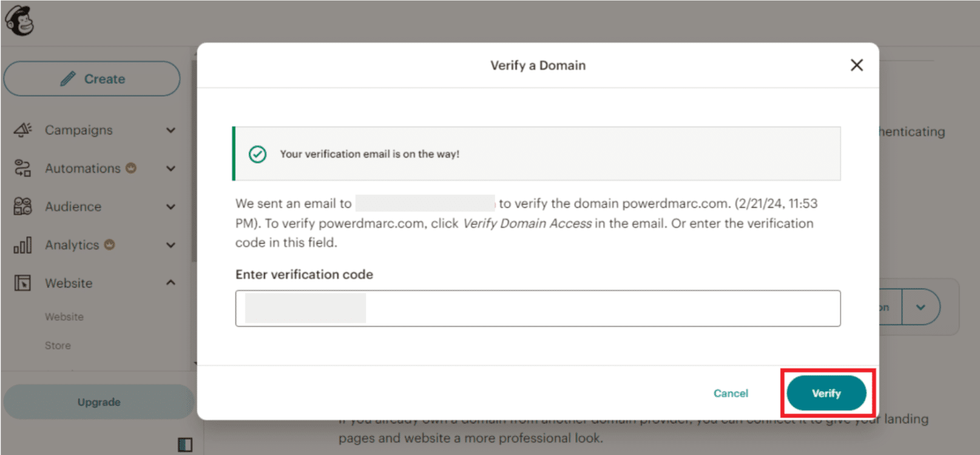The image size is (980, 455).
Task: Click Cancel in the dialog
Action: pyautogui.click(x=731, y=393)
